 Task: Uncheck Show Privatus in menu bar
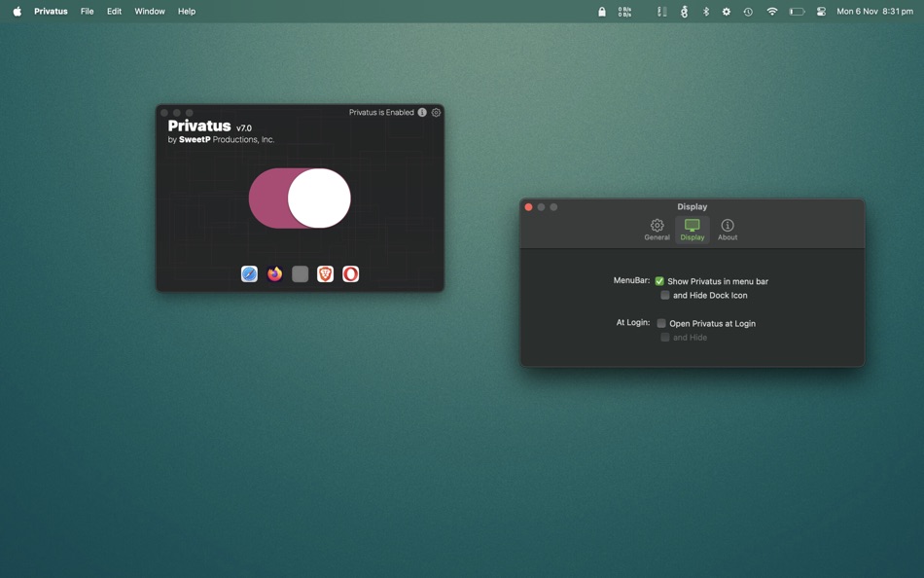(x=659, y=281)
